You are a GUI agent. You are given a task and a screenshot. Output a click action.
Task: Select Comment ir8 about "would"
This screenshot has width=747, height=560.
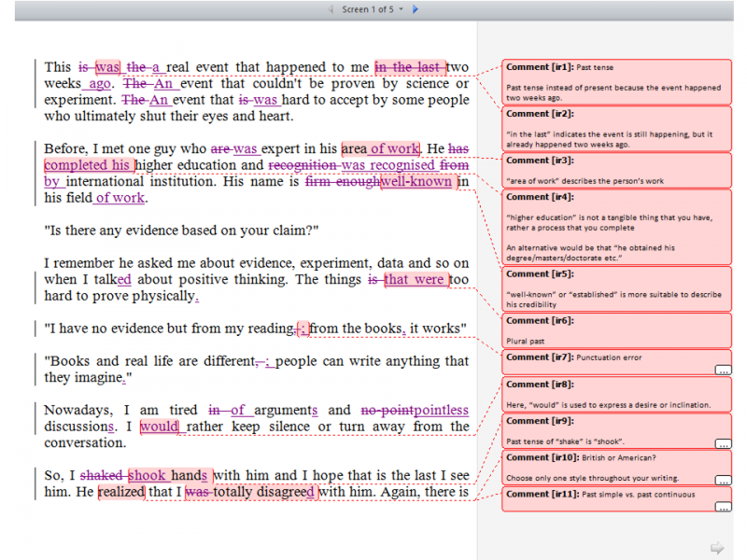click(616, 394)
